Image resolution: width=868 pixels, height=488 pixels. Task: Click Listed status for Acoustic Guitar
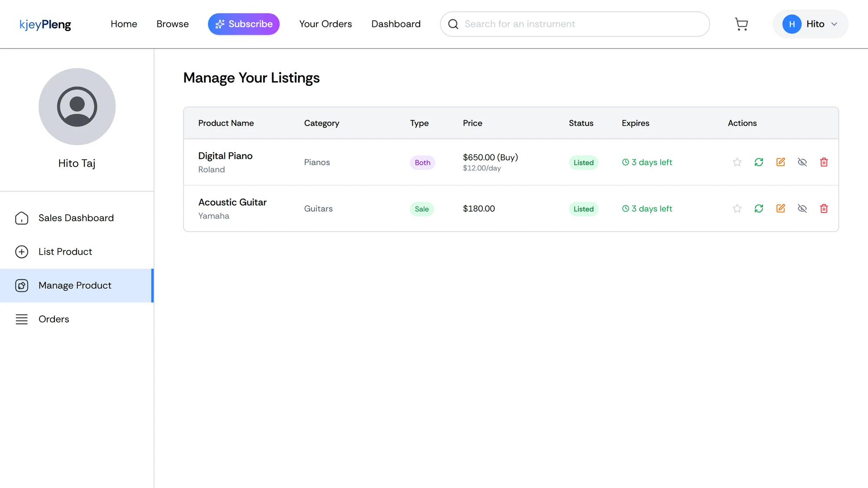click(x=583, y=209)
